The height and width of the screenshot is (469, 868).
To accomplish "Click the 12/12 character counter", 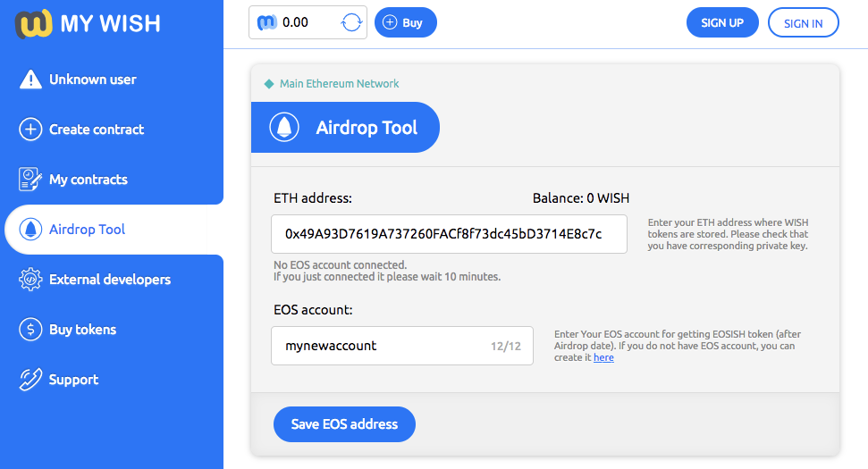I will [505, 347].
